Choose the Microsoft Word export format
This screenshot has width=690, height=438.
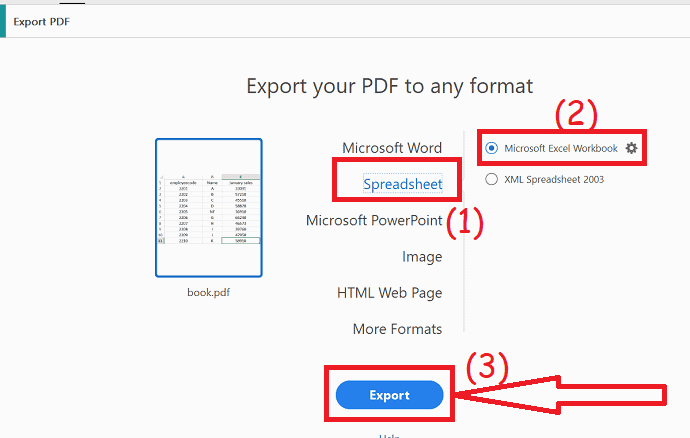click(x=392, y=148)
